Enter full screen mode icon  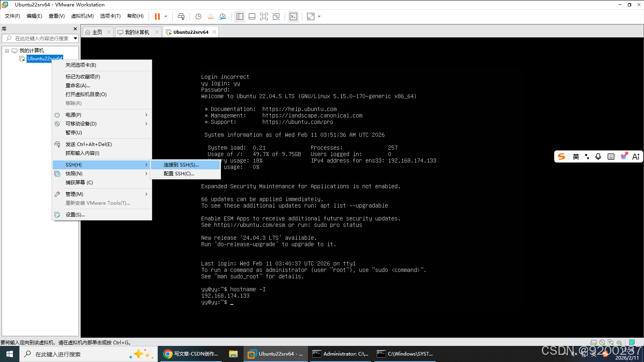(264, 16)
